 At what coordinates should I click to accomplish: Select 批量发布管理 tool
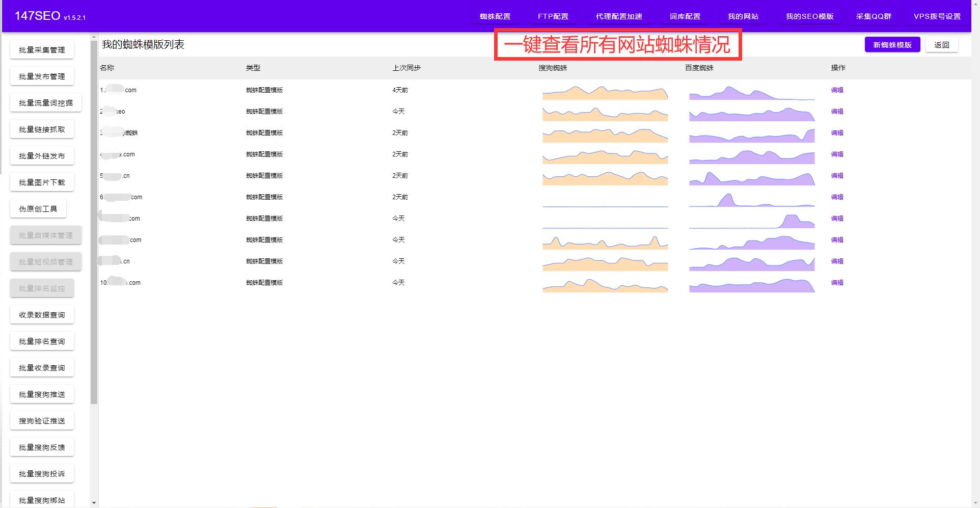[x=42, y=76]
